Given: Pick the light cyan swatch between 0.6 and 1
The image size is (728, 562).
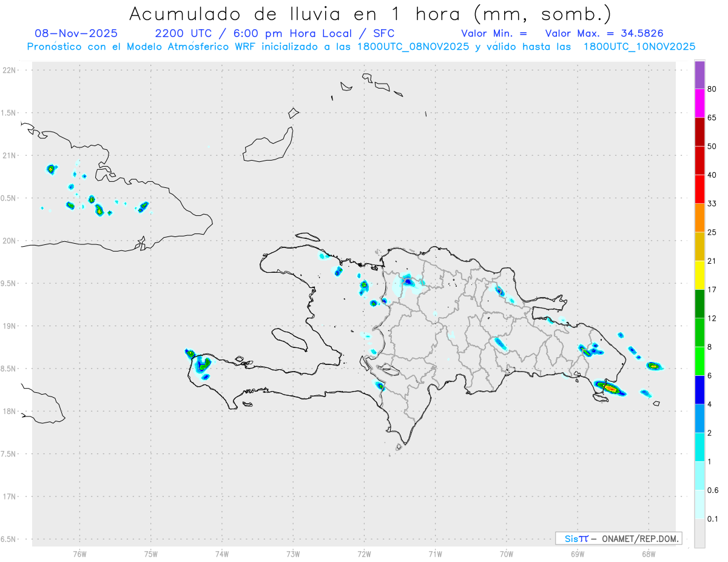Looking at the screenshot, I should point(699,475).
